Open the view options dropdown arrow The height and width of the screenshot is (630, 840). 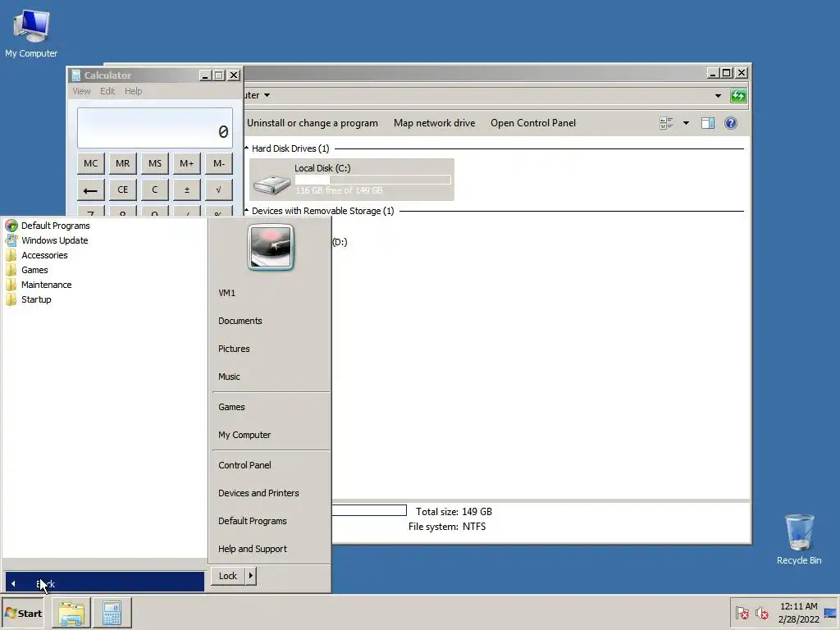(x=686, y=123)
